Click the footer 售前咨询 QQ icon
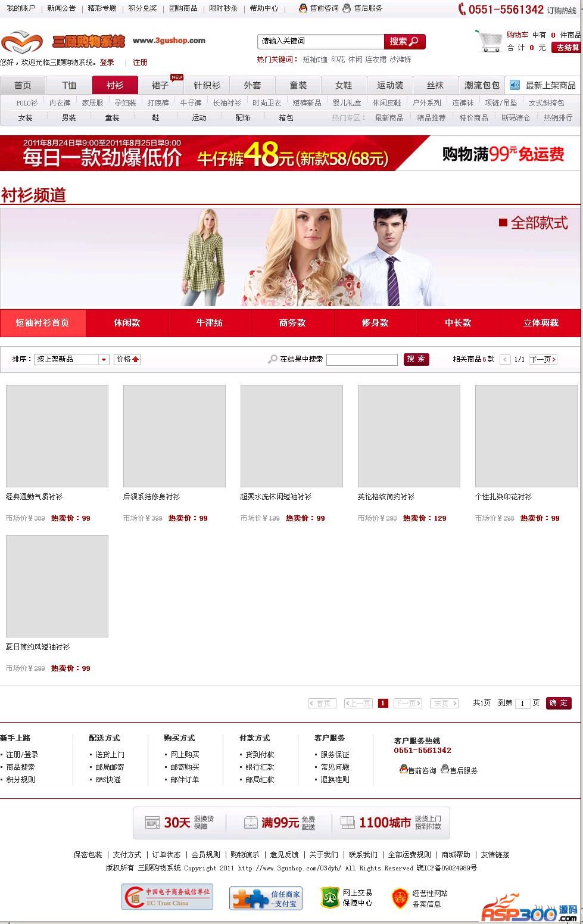The image size is (583, 924). [403, 769]
